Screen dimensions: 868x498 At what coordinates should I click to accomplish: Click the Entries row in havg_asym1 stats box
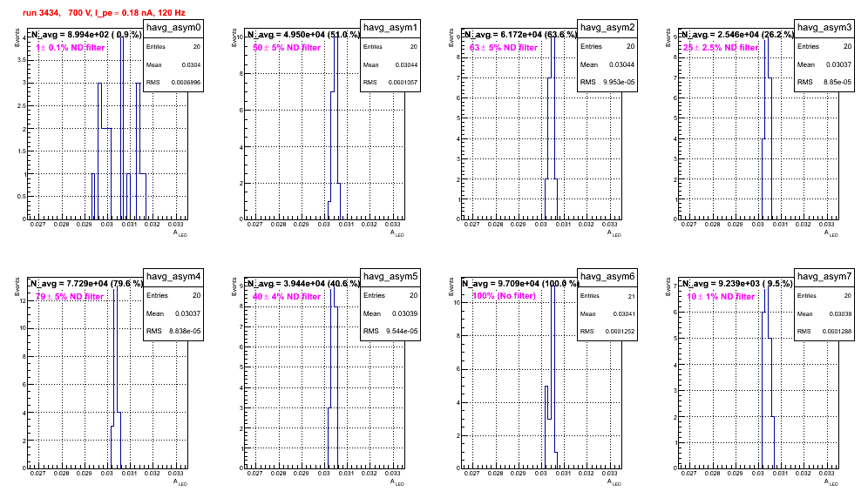(390, 46)
